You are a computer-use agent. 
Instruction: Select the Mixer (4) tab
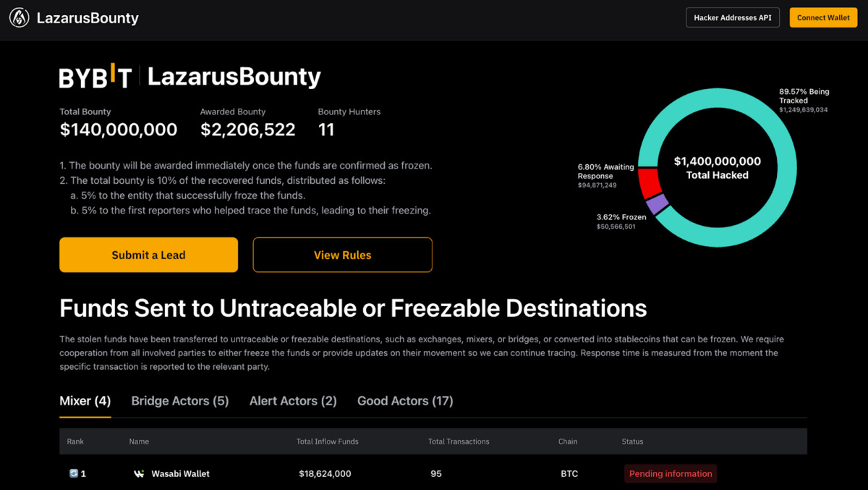(85, 401)
